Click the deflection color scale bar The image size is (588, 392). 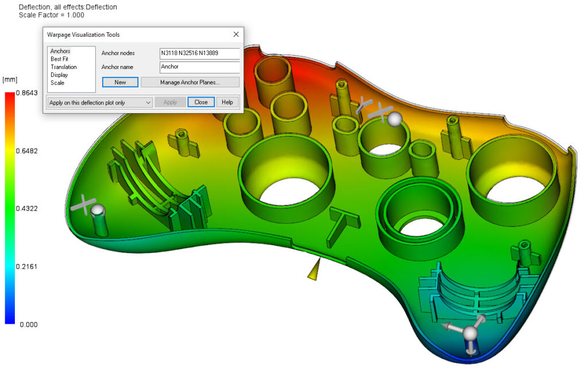[x=10, y=208]
